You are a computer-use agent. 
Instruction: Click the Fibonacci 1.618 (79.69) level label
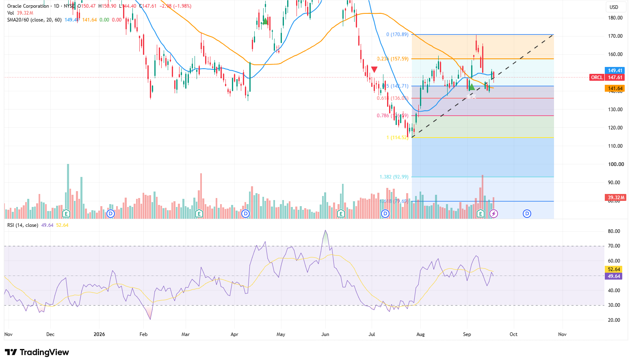[x=394, y=201]
